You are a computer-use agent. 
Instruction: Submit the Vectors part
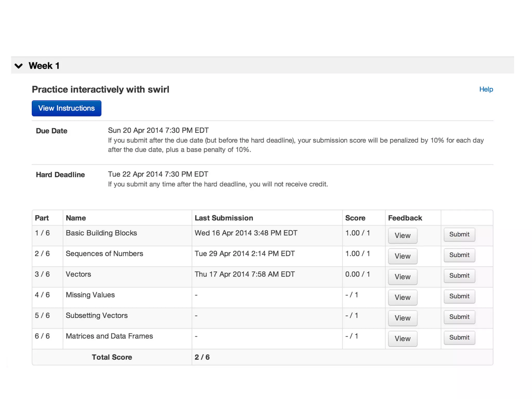pos(459,276)
